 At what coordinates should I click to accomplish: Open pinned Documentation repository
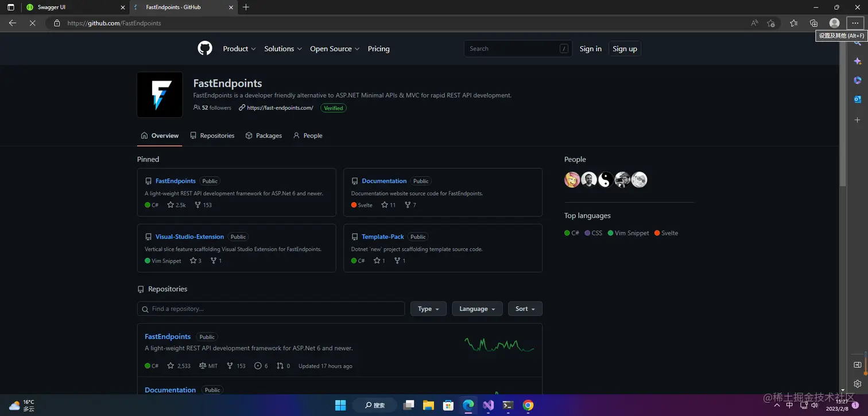click(x=384, y=181)
